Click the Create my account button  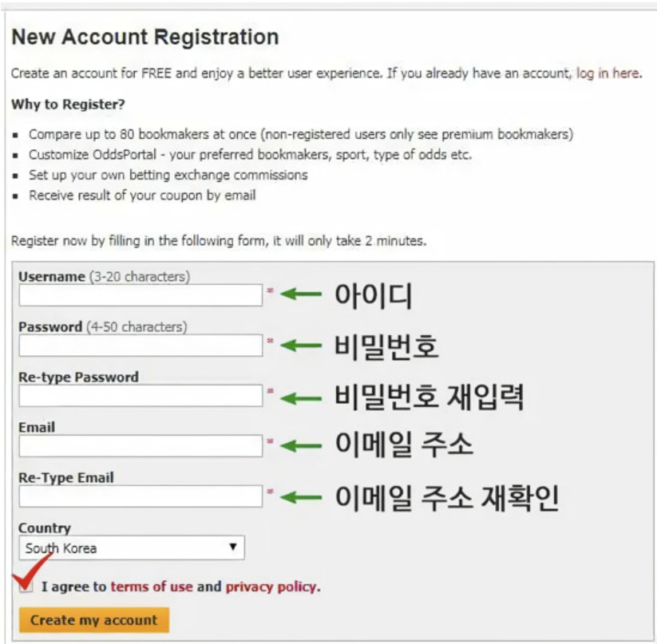tap(94, 620)
